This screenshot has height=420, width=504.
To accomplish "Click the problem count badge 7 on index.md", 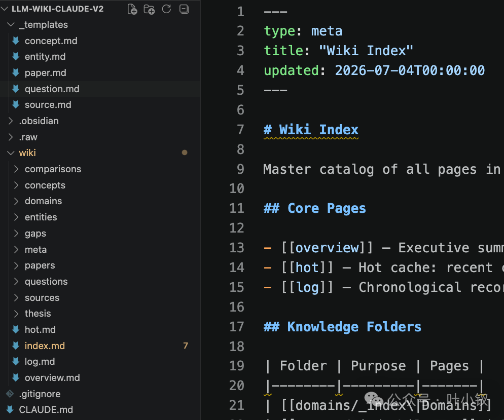I will [186, 346].
